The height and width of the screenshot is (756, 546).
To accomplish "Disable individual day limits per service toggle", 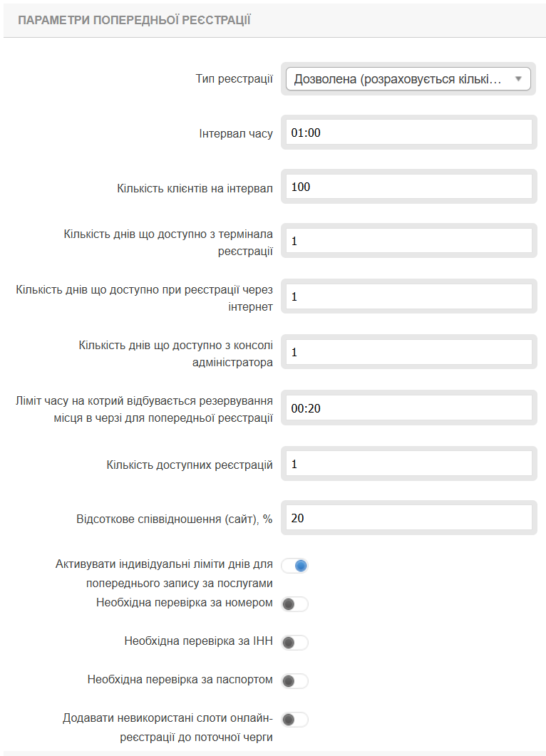I will (x=295, y=566).
